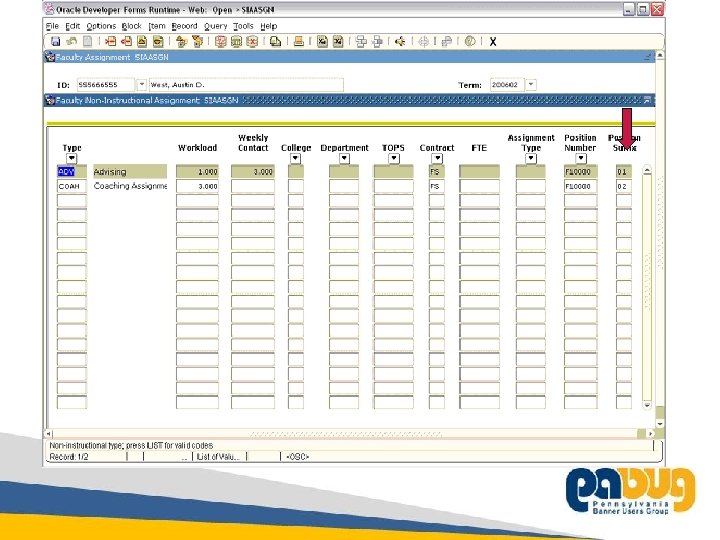Click the Online Help icon

[x=470, y=41]
